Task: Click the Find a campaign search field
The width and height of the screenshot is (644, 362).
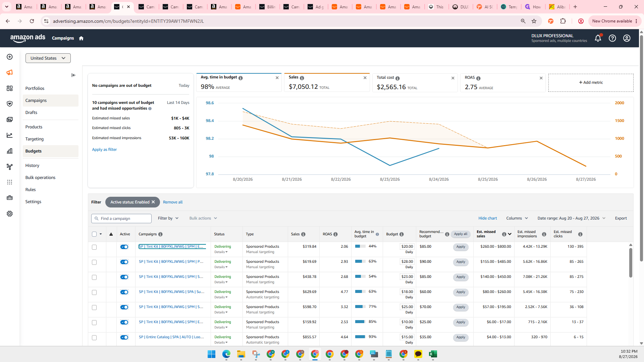Action: (121, 219)
